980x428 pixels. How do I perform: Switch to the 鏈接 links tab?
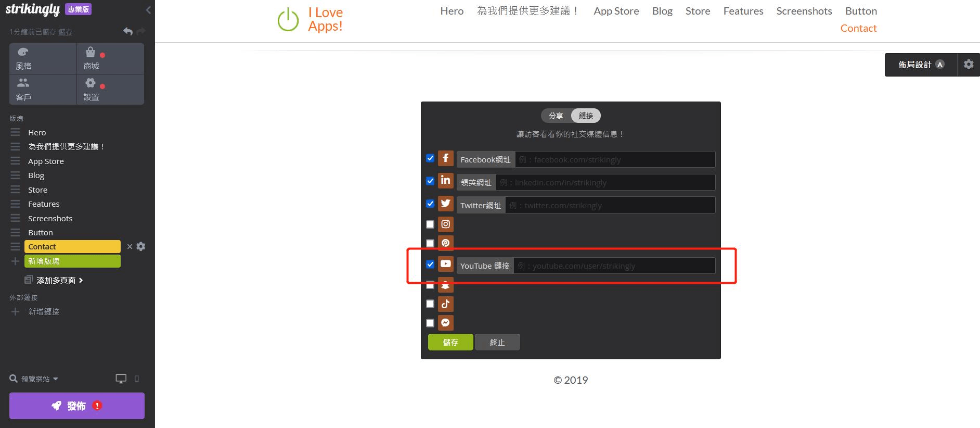(x=586, y=116)
